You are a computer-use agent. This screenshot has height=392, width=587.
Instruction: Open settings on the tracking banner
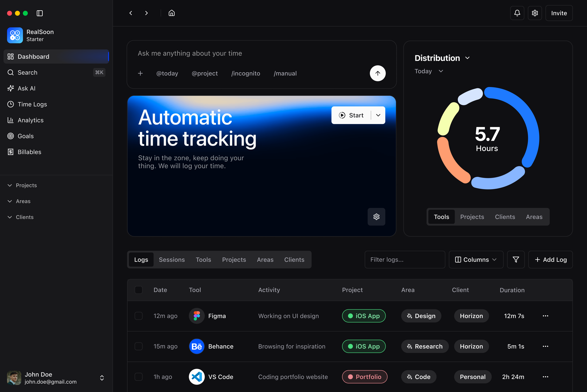(376, 217)
